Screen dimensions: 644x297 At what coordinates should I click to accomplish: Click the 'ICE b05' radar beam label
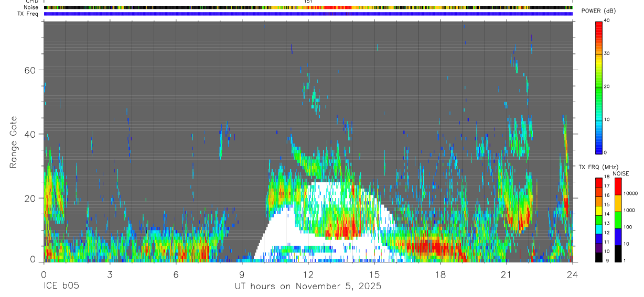61,287
